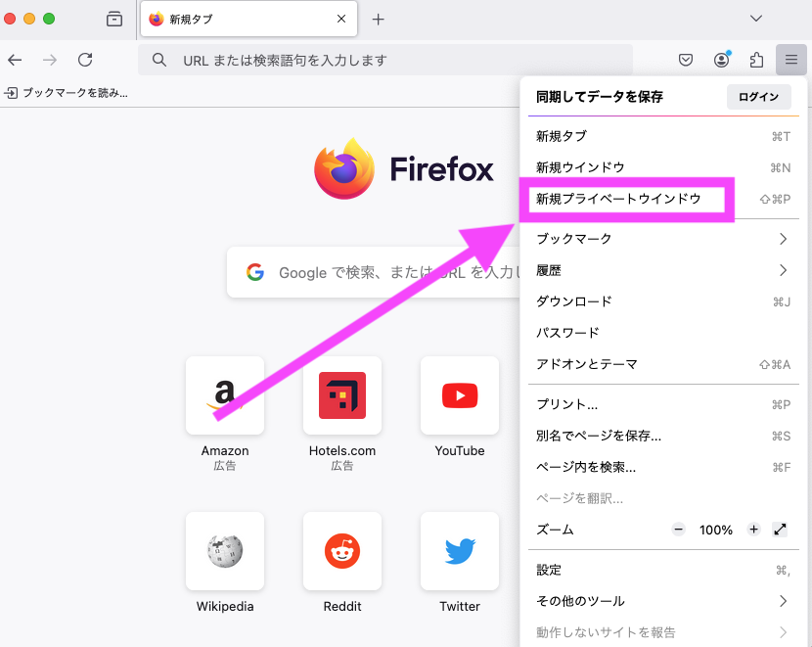Click the forward navigation arrow
The width and height of the screenshot is (812, 647).
[x=50, y=60]
